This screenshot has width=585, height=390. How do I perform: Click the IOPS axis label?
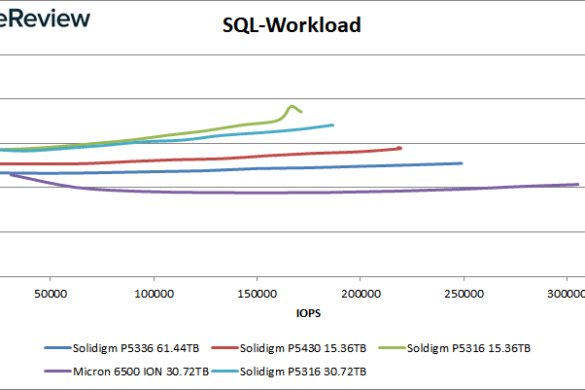click(308, 313)
